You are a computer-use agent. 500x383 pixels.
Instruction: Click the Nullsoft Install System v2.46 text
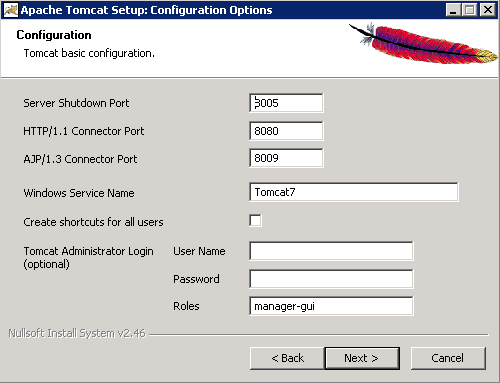click(77, 333)
